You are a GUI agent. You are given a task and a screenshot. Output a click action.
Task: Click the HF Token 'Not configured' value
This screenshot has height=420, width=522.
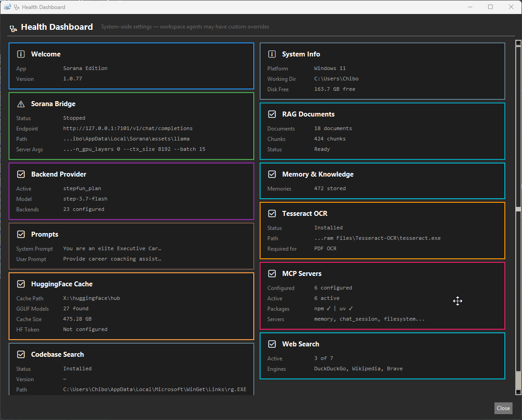point(85,329)
